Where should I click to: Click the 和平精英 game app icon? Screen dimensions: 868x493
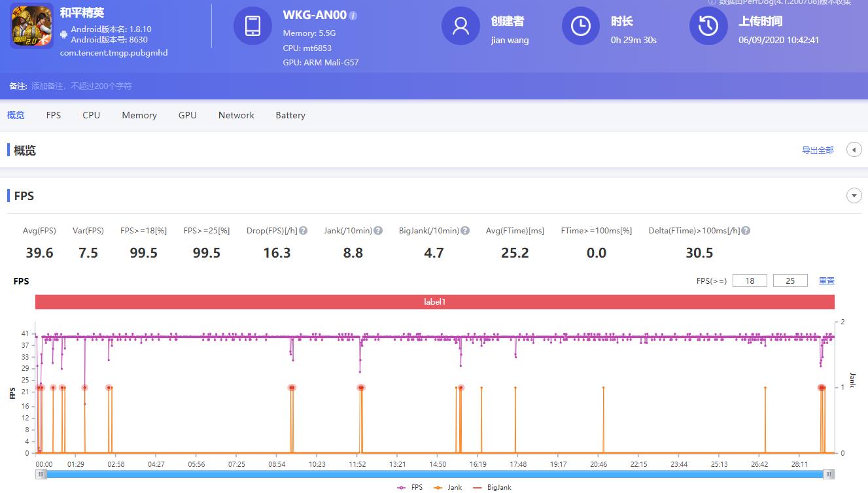31,26
